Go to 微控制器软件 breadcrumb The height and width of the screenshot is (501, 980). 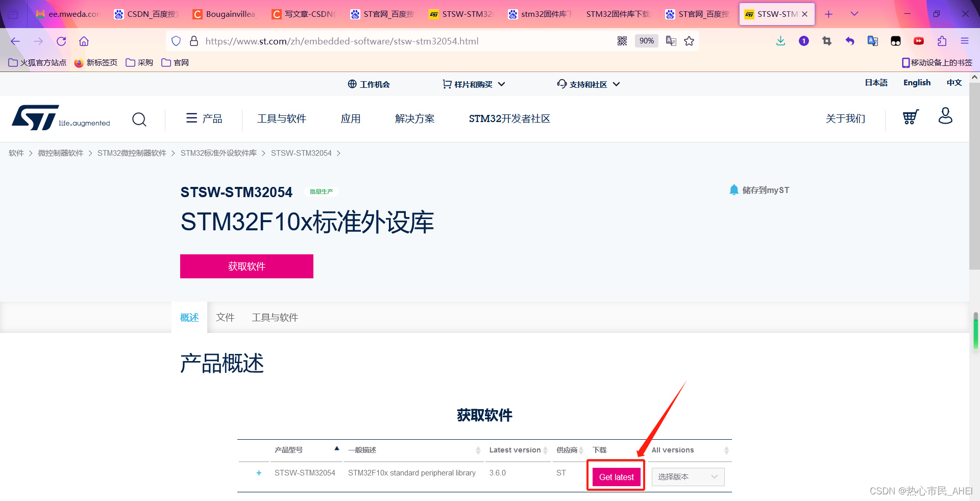pyautogui.click(x=60, y=153)
